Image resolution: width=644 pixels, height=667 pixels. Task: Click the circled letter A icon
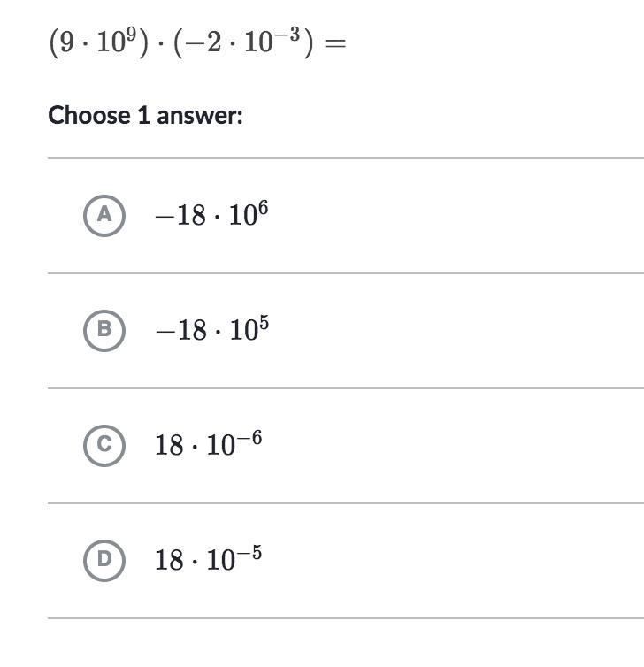tap(104, 216)
